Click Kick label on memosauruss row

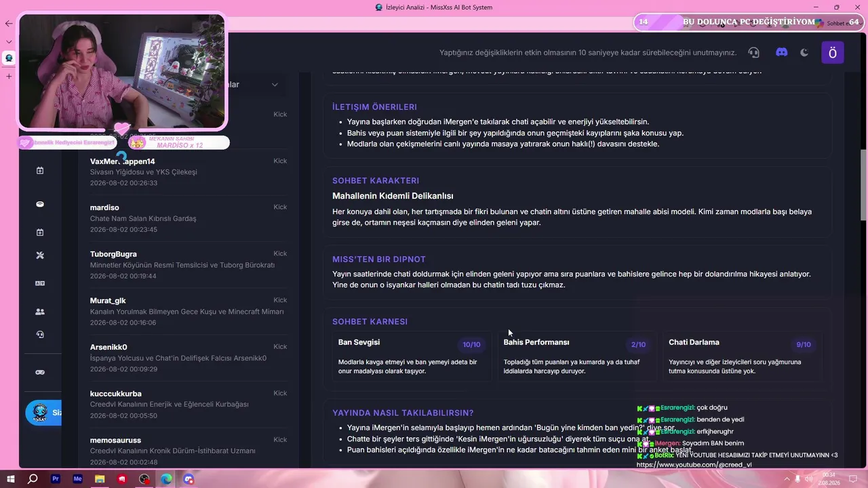pos(280,439)
